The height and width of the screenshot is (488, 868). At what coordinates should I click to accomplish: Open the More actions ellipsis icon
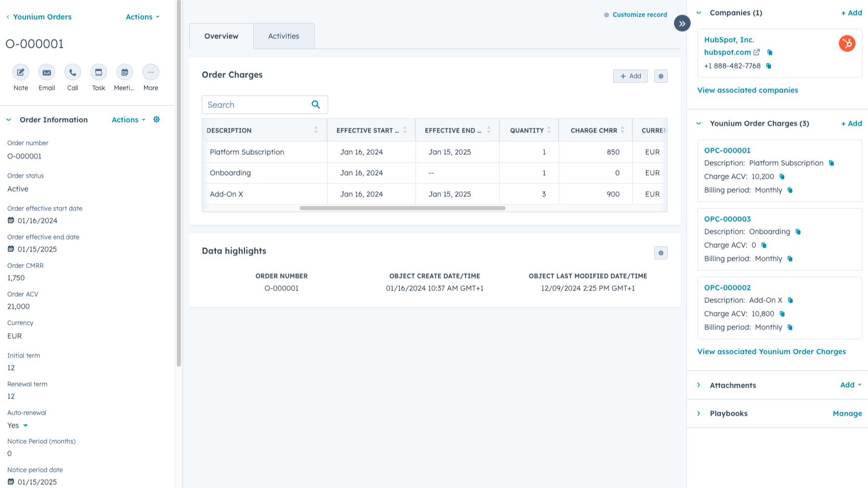(x=151, y=73)
